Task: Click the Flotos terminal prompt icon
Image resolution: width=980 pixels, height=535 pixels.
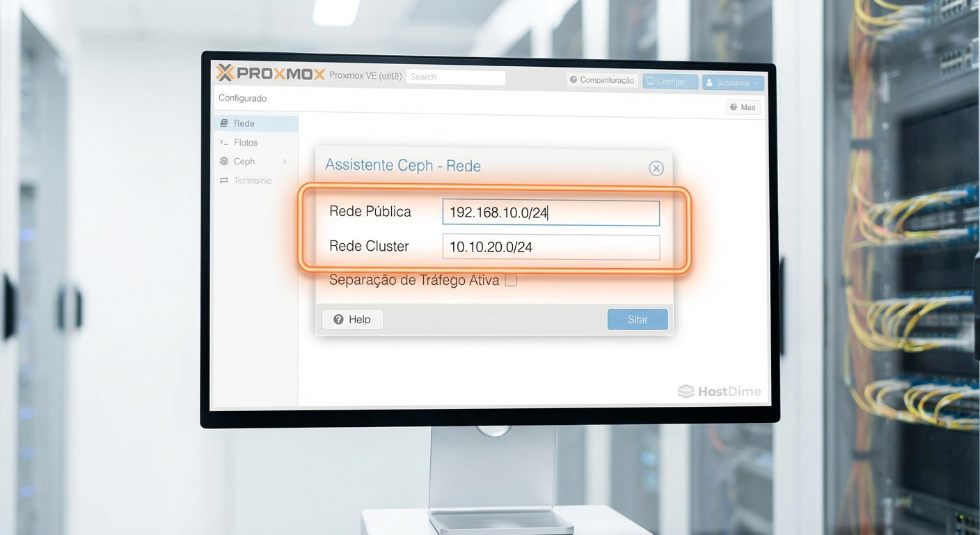Action: [x=224, y=142]
